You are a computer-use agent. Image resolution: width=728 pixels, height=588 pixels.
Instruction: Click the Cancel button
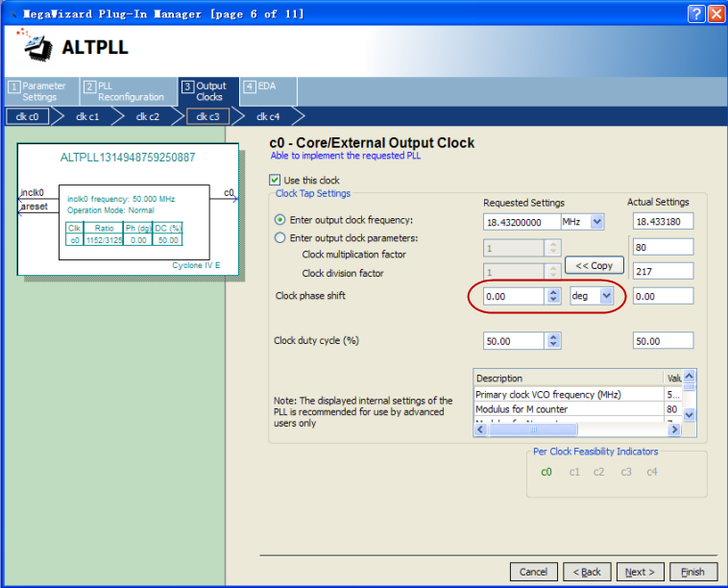(x=533, y=572)
